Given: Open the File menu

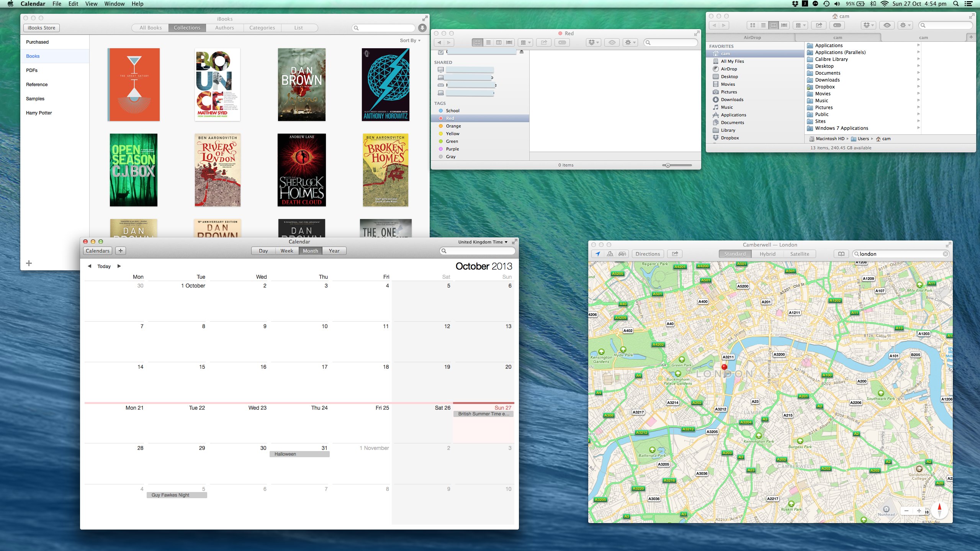Looking at the screenshot, I should pyautogui.click(x=57, y=4).
